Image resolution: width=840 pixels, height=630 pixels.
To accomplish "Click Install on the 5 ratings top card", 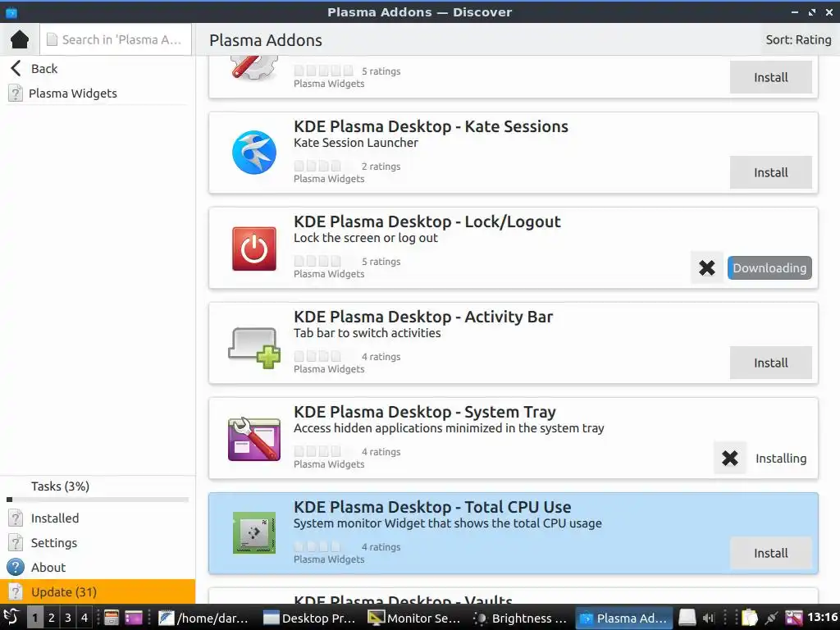I will (x=770, y=77).
